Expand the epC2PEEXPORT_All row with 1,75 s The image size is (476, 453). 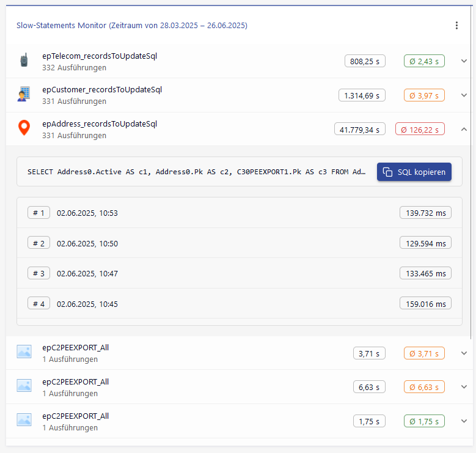coord(464,421)
